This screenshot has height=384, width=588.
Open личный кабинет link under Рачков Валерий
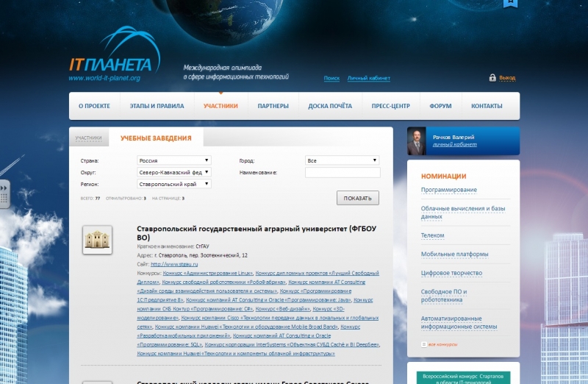455,144
